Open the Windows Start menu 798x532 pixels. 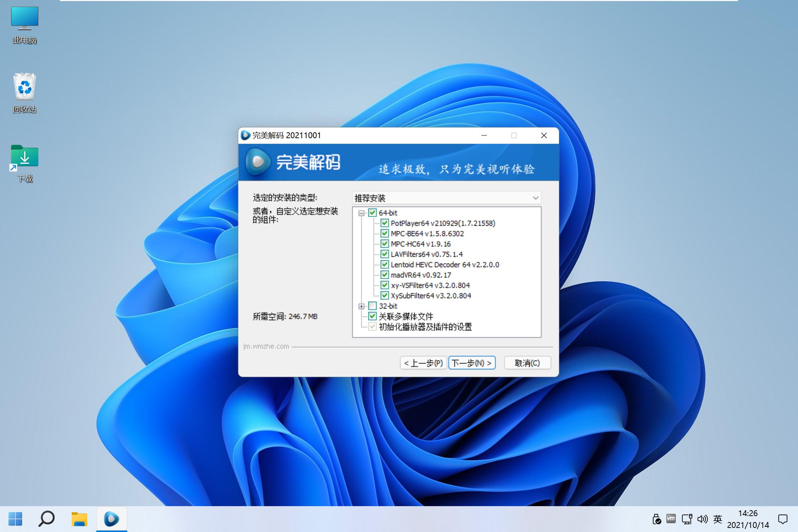pyautogui.click(x=15, y=519)
